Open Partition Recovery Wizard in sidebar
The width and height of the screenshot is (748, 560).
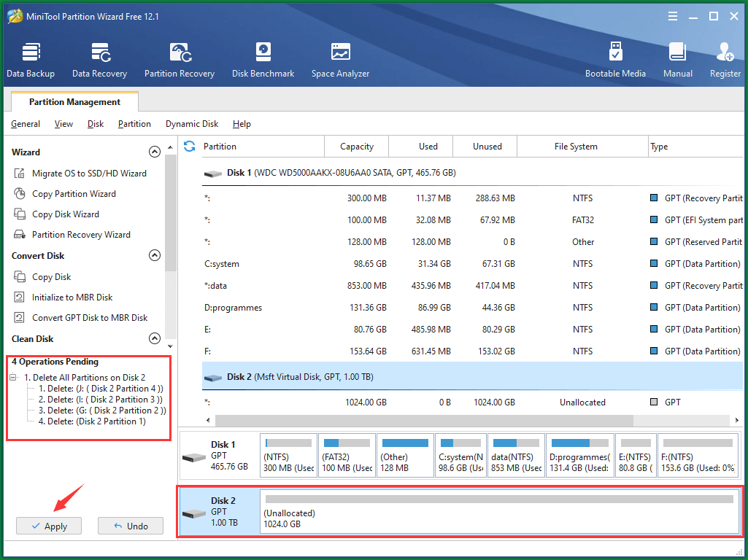pyautogui.click(x=72, y=235)
